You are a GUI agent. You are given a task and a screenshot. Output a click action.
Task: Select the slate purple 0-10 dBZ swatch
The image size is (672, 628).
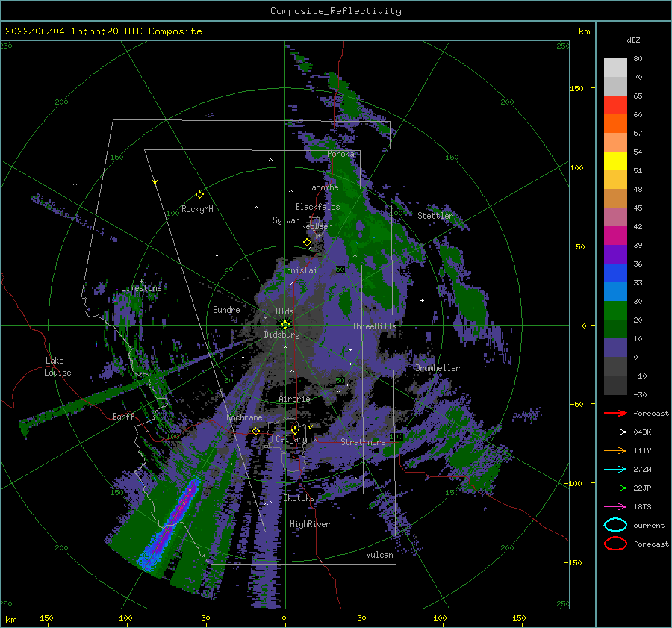(x=615, y=348)
